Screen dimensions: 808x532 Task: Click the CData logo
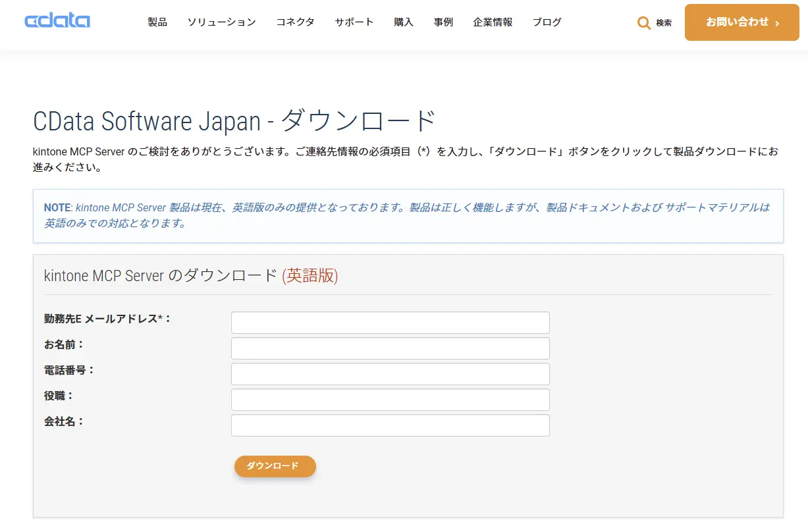(57, 21)
